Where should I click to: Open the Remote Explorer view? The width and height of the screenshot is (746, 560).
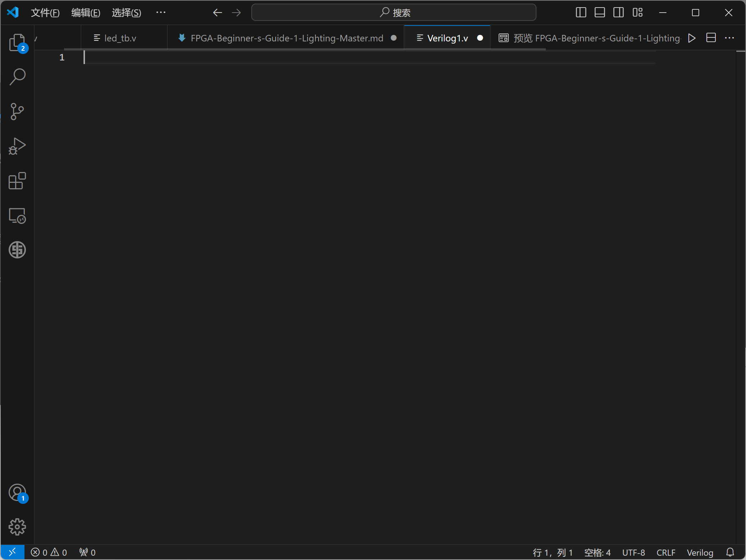(17, 216)
